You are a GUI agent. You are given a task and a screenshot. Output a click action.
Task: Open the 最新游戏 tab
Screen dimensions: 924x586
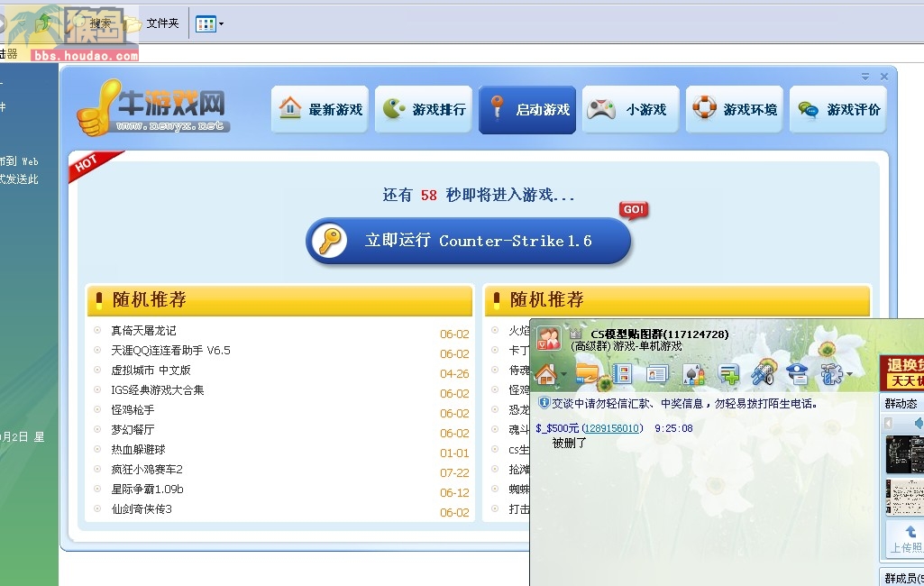pyautogui.click(x=320, y=109)
